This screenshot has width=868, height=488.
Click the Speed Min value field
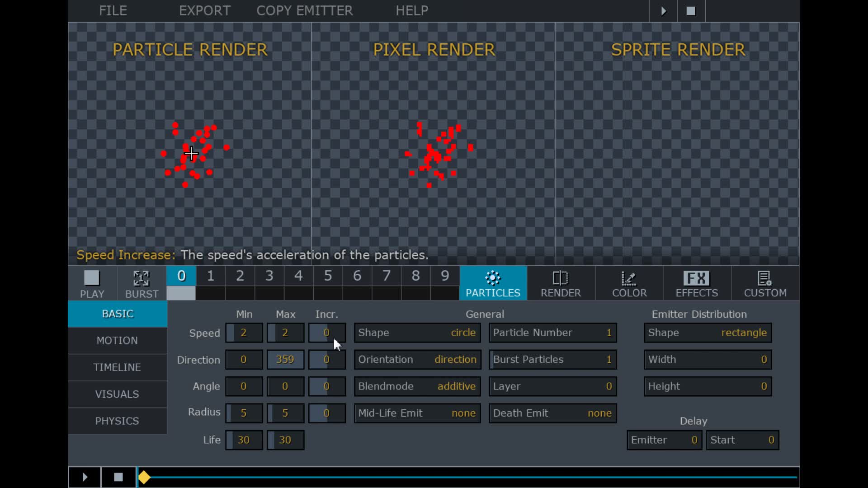(244, 333)
